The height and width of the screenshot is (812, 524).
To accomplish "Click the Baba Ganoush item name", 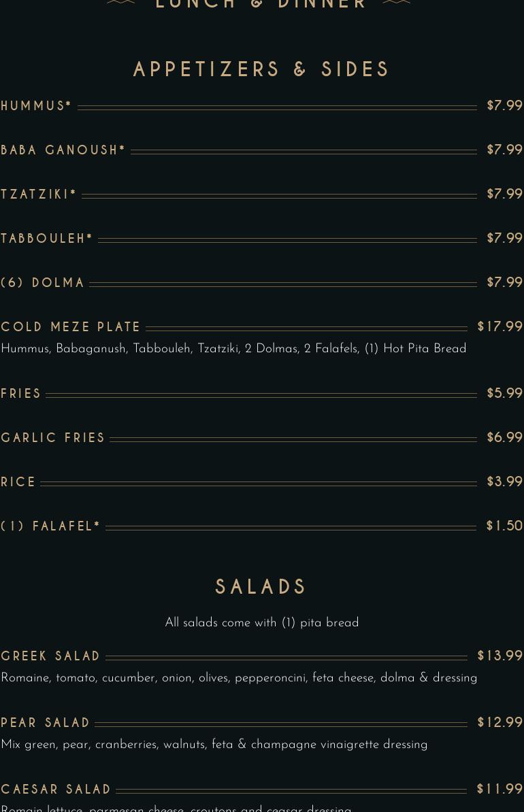I will (x=63, y=150).
